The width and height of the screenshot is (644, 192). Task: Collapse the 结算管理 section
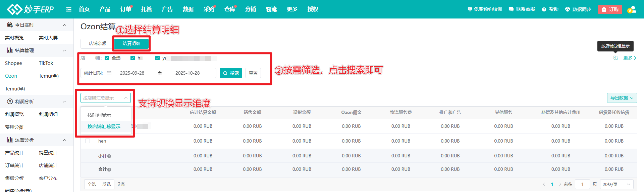coord(65,50)
